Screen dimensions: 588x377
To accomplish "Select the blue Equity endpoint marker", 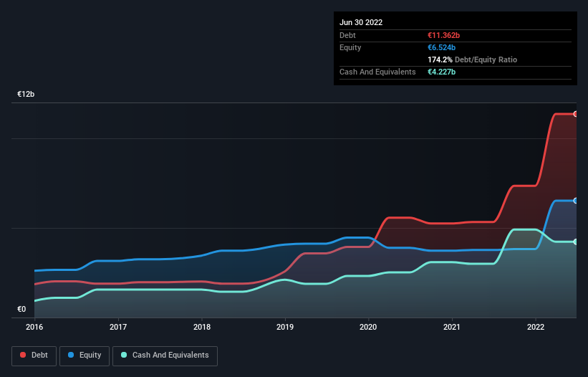I will coord(576,201).
